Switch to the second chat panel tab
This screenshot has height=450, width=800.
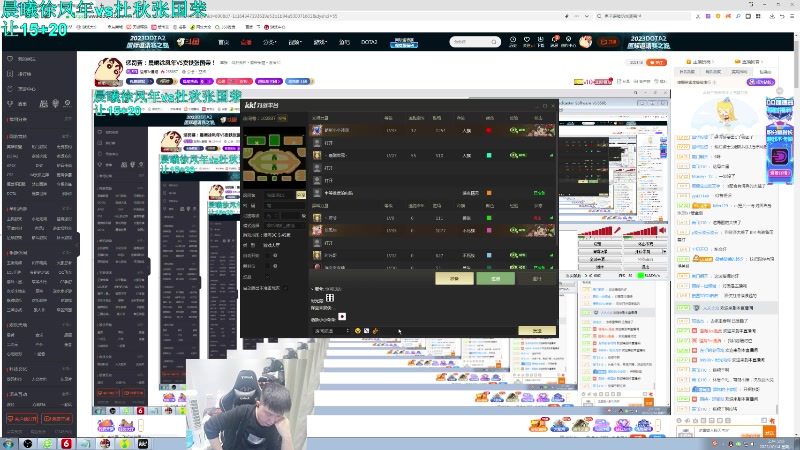(x=713, y=72)
